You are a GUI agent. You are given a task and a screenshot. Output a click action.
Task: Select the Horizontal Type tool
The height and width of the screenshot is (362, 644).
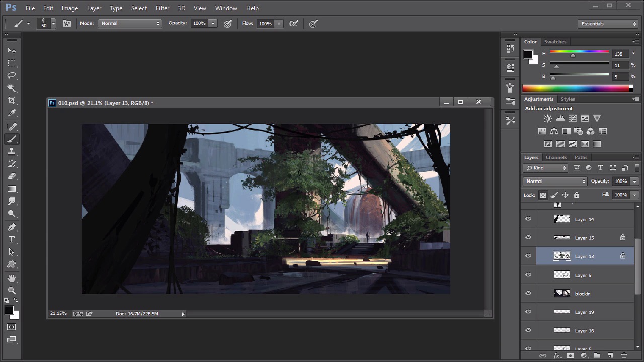coord(12,240)
